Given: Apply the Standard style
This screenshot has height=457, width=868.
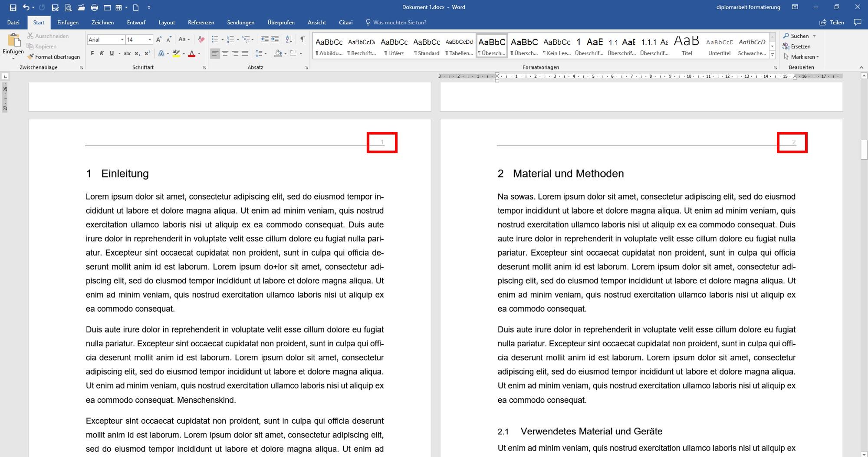Looking at the screenshot, I should [427, 46].
